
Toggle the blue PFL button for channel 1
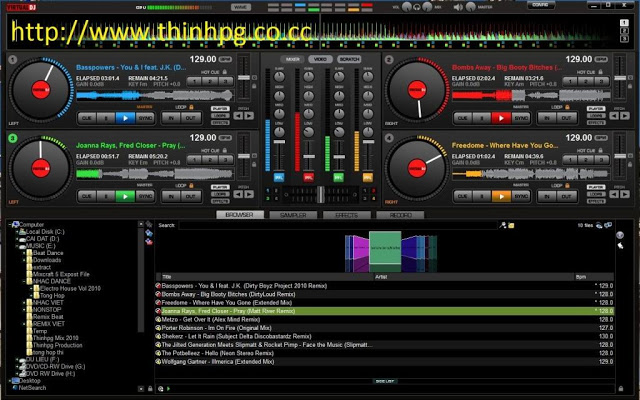(x=279, y=178)
